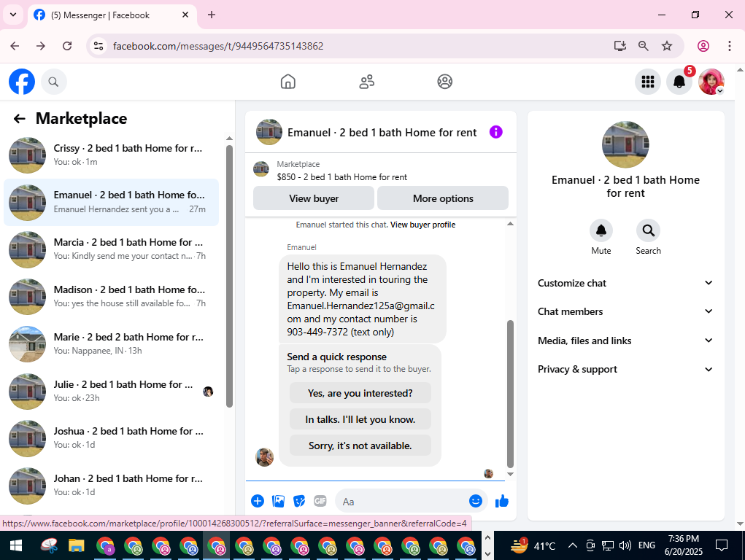Viewport: 745px width, 560px height.
Task: Open Marie 2 bed 2 bath conversation
Action: [x=111, y=343]
